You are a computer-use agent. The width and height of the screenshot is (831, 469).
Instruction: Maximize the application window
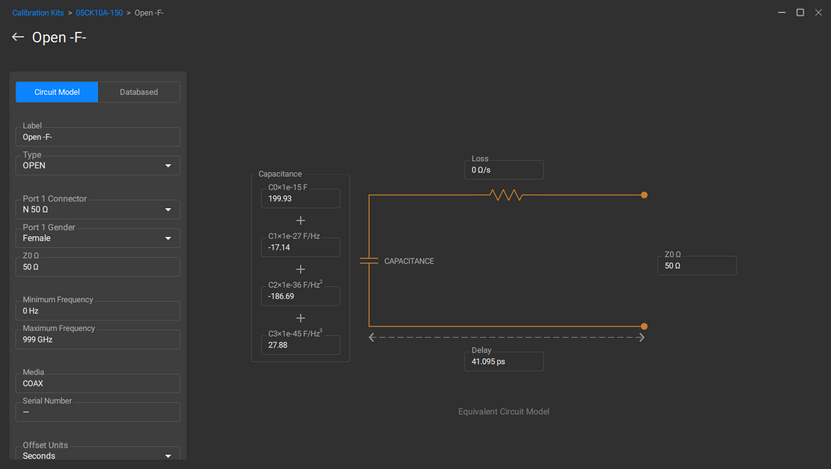[800, 12]
